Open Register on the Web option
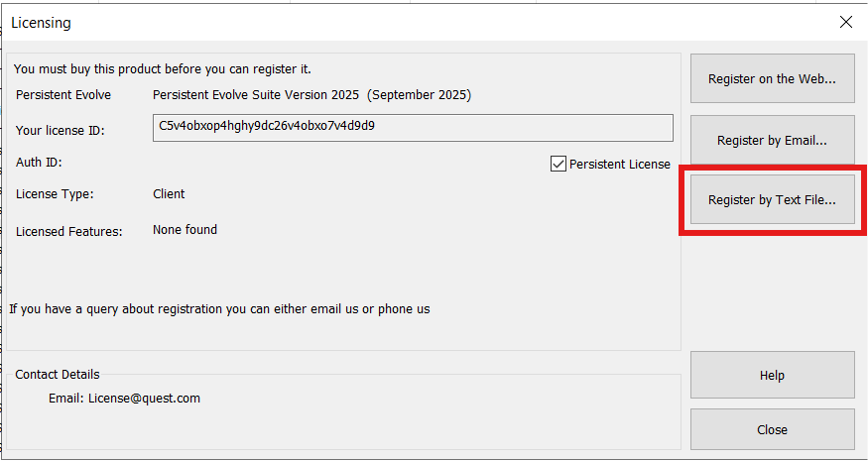This screenshot has height=461, width=868. (x=772, y=78)
